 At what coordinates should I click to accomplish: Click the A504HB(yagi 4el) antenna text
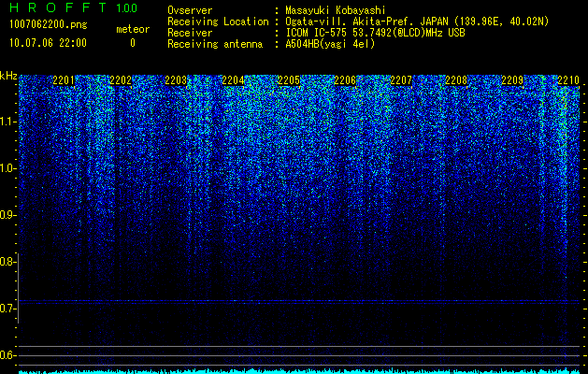point(330,44)
